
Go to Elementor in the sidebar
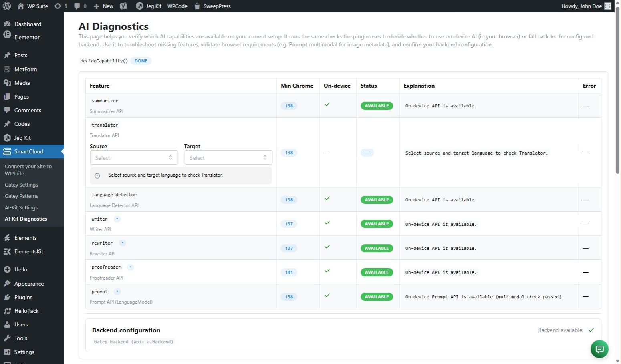point(27,37)
